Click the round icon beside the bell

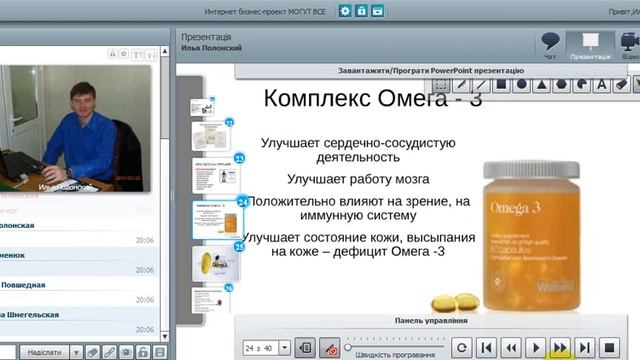tap(124, 53)
